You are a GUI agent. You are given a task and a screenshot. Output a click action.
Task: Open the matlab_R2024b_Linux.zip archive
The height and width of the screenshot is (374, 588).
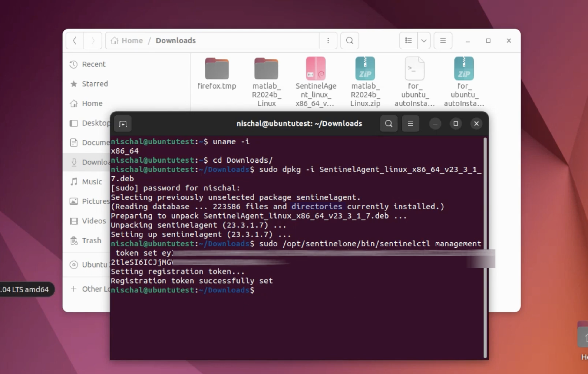(365, 69)
